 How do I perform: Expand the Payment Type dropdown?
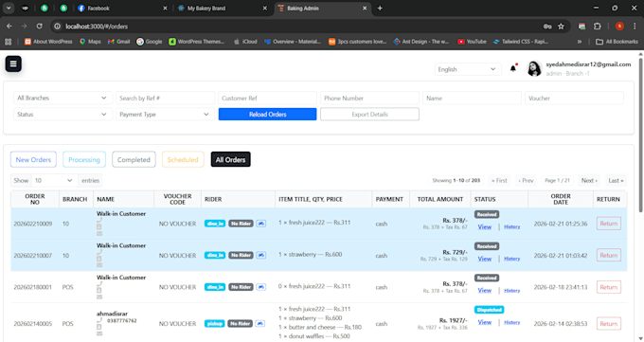(x=165, y=115)
